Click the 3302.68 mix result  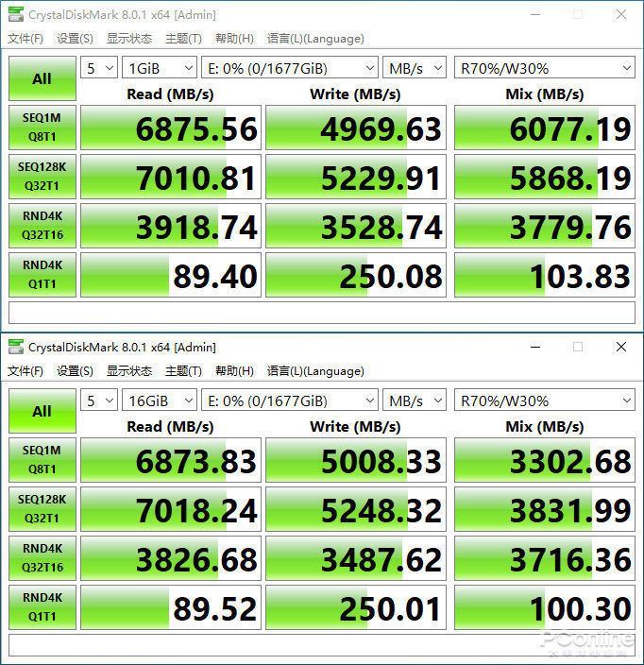pyautogui.click(x=545, y=460)
